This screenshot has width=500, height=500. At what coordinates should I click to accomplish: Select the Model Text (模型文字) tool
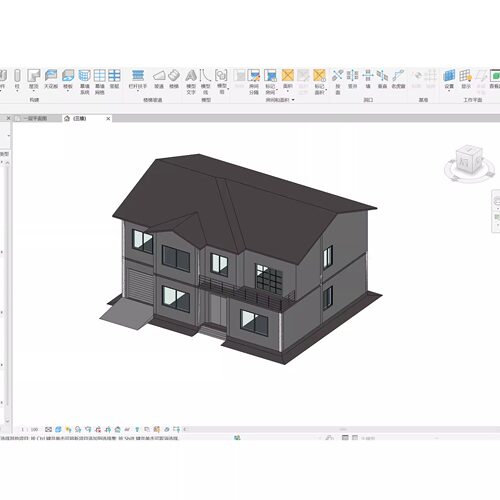pyautogui.click(x=191, y=82)
